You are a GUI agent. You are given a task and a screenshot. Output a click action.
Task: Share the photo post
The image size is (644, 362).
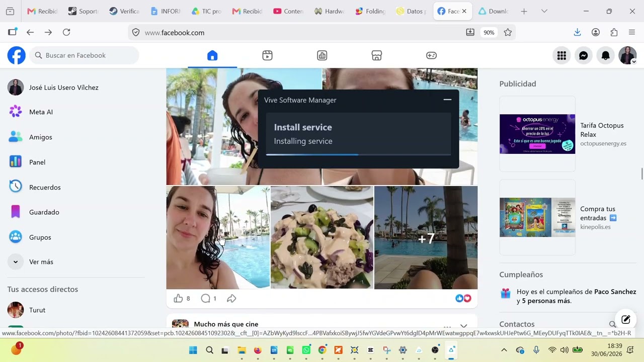[231, 299]
